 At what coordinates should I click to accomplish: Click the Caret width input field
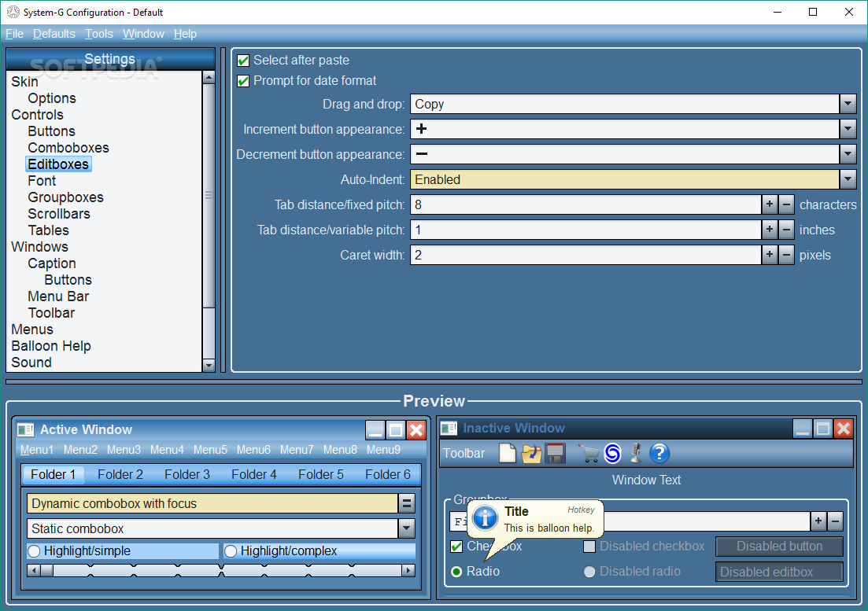click(585, 255)
